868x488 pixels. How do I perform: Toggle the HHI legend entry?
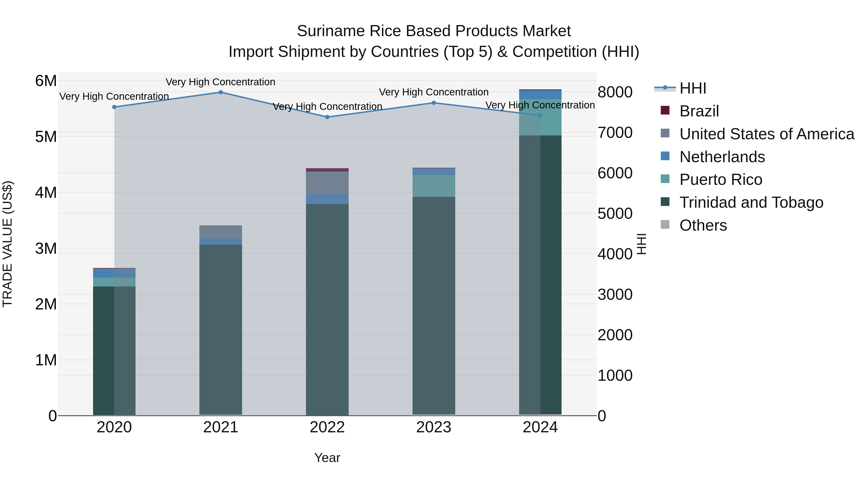[x=680, y=88]
